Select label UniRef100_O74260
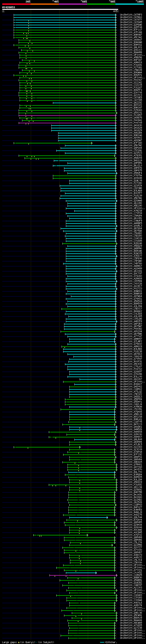Screen dimensions: 146x644 click(x=131, y=276)
